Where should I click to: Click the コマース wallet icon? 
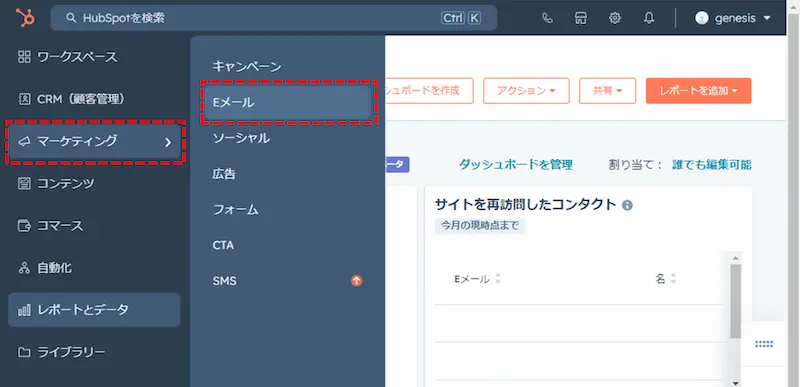click(x=24, y=225)
